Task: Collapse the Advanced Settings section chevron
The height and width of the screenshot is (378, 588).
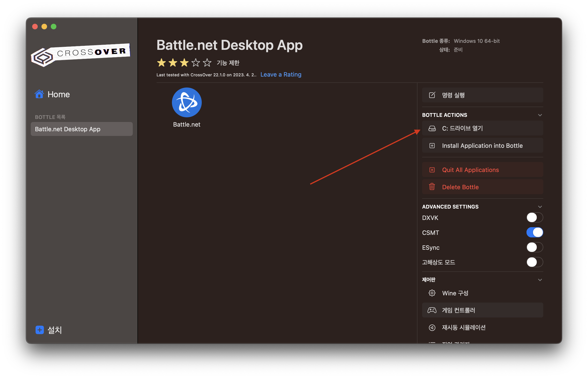Action: click(540, 207)
